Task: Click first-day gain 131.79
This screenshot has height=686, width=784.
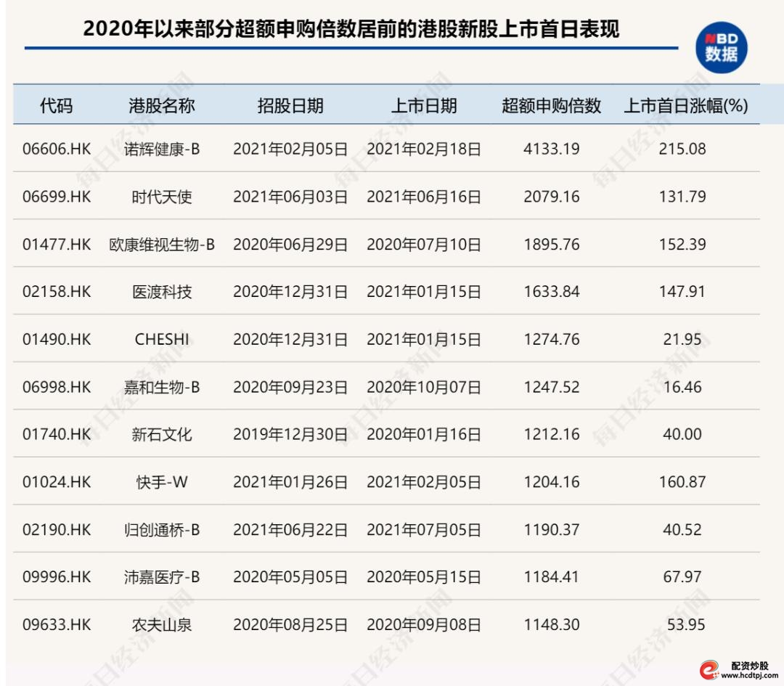Action: click(x=682, y=197)
